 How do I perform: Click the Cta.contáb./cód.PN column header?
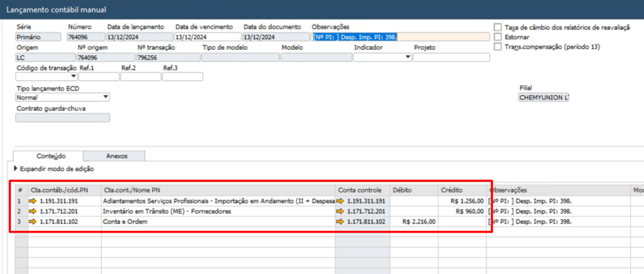(x=65, y=190)
